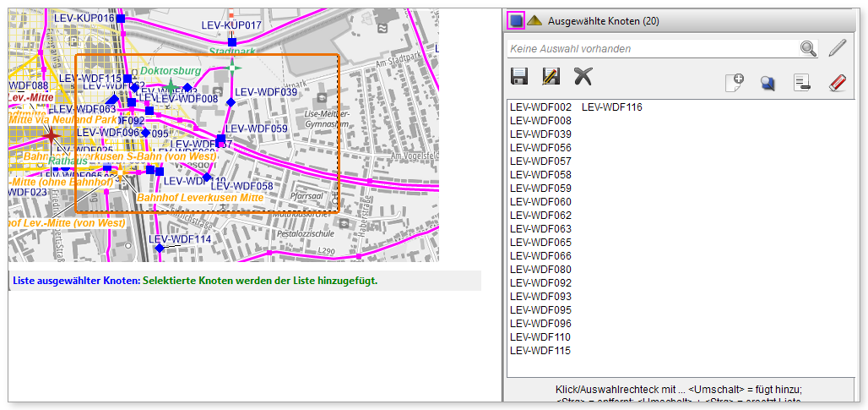Click the magnifier search icon beside the field
This screenshot has height=410, width=868.
pos(809,49)
